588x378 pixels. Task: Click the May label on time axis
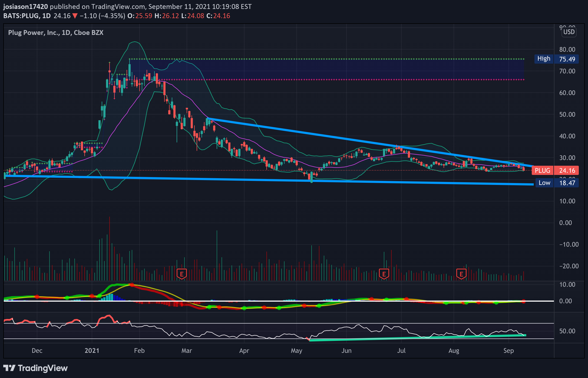coord(296,351)
